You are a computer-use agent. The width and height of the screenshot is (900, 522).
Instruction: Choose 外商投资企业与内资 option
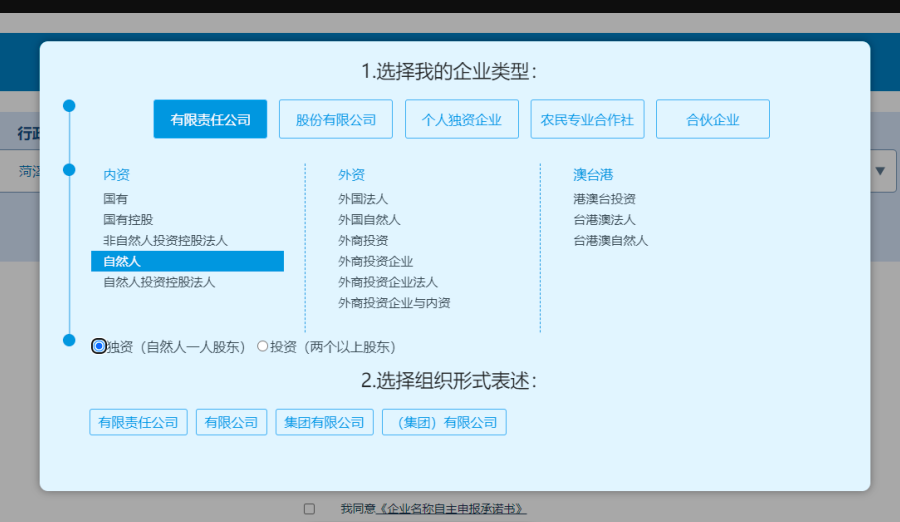pos(394,303)
